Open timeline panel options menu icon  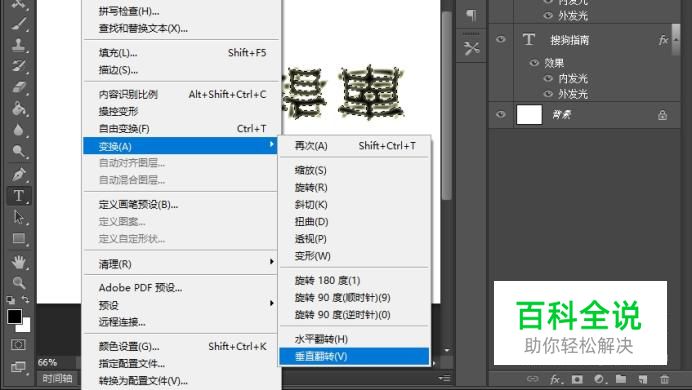click(x=444, y=378)
